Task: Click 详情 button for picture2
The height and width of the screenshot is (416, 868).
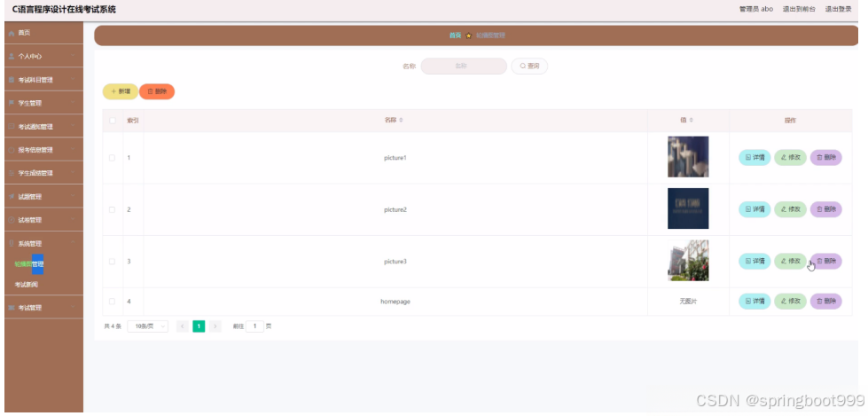Action: (755, 209)
